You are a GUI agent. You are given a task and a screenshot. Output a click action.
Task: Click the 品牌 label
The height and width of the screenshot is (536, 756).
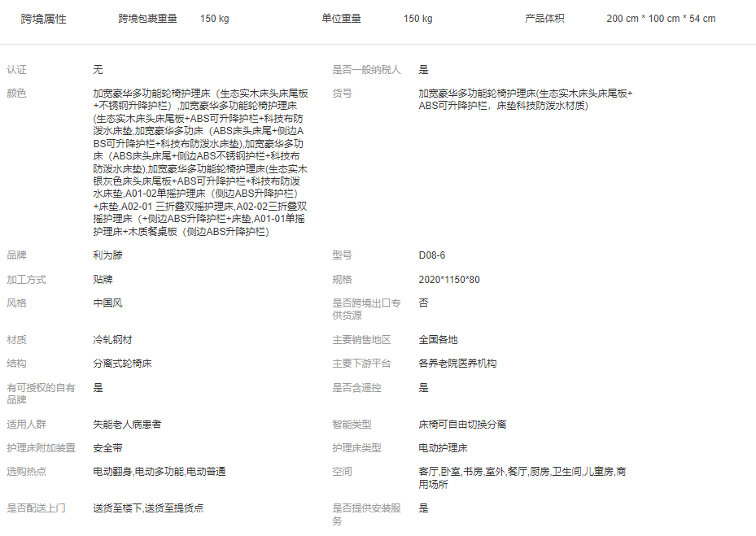tap(16, 255)
